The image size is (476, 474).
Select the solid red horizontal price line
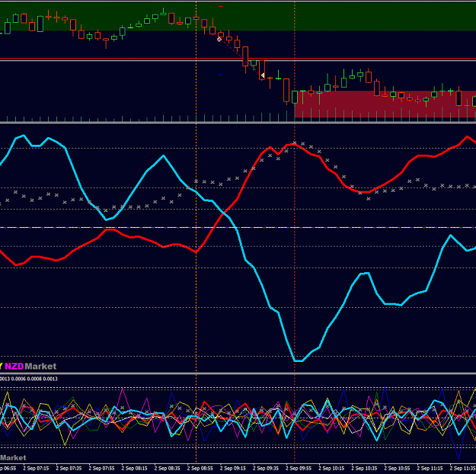238,59
